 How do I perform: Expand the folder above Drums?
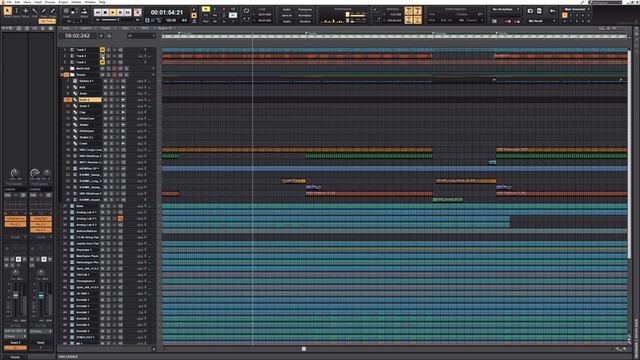[x=62, y=69]
